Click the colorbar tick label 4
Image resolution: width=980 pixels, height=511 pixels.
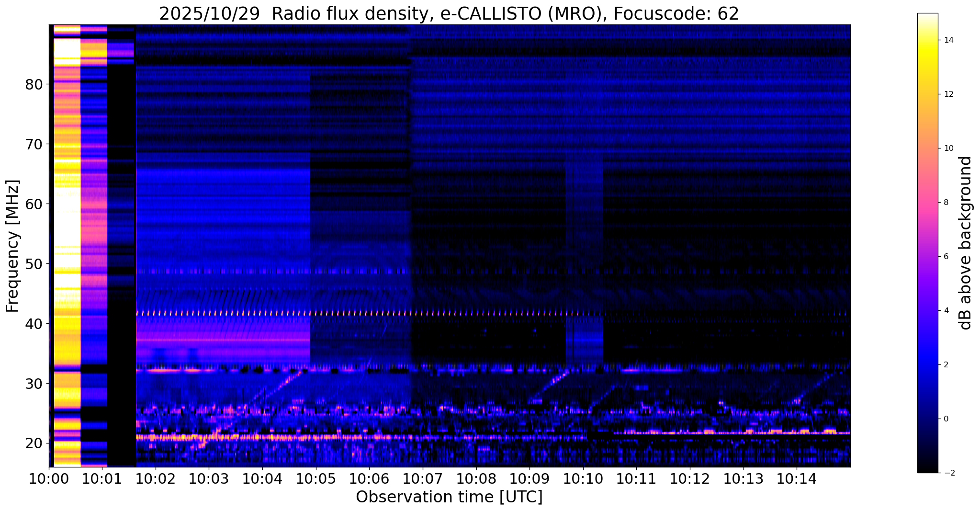946,311
